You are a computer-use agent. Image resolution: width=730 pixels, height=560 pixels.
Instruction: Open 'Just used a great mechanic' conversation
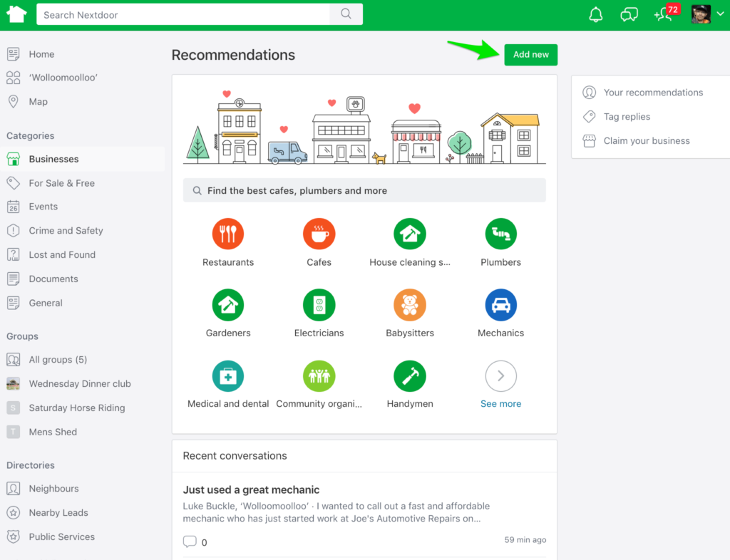tap(252, 489)
